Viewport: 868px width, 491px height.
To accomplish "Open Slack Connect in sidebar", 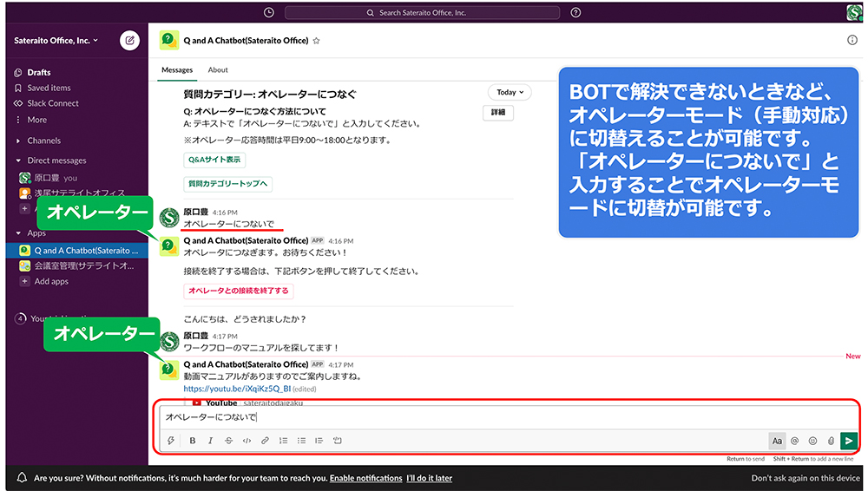I will coord(53,103).
